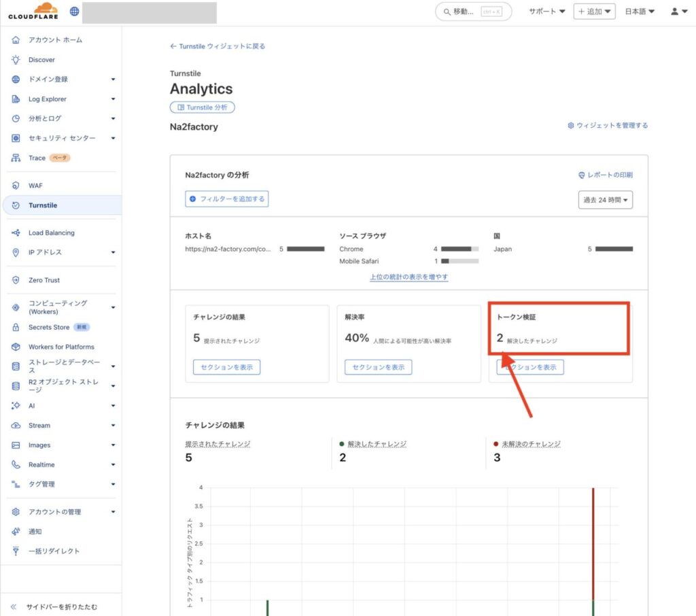Open Secrets Store menu item
696x616 pixels.
[49, 327]
